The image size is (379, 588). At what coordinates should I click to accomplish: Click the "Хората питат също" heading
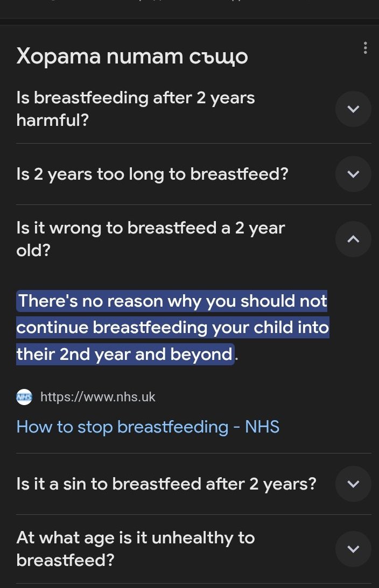132,56
